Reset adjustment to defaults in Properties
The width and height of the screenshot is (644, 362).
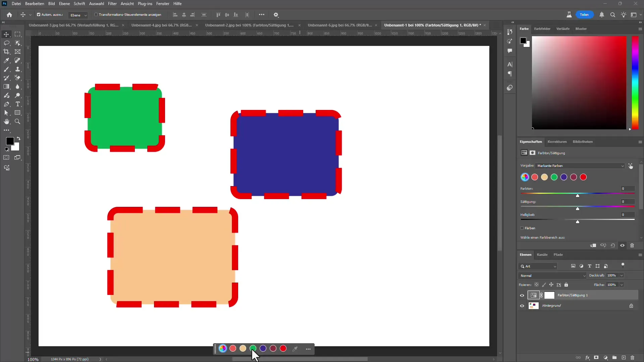click(x=613, y=245)
